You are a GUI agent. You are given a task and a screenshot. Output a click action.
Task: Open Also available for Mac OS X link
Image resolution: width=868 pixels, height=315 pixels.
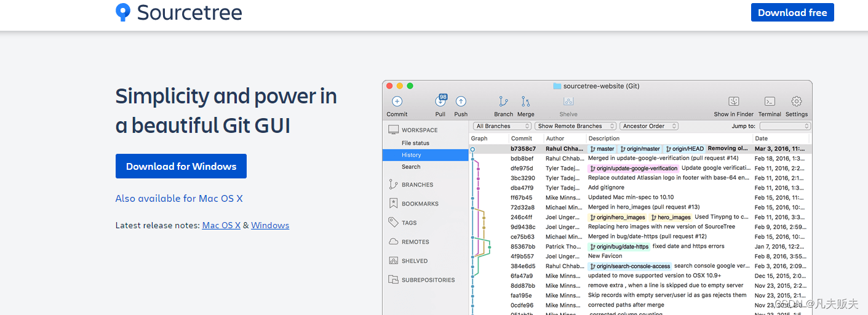click(x=179, y=198)
